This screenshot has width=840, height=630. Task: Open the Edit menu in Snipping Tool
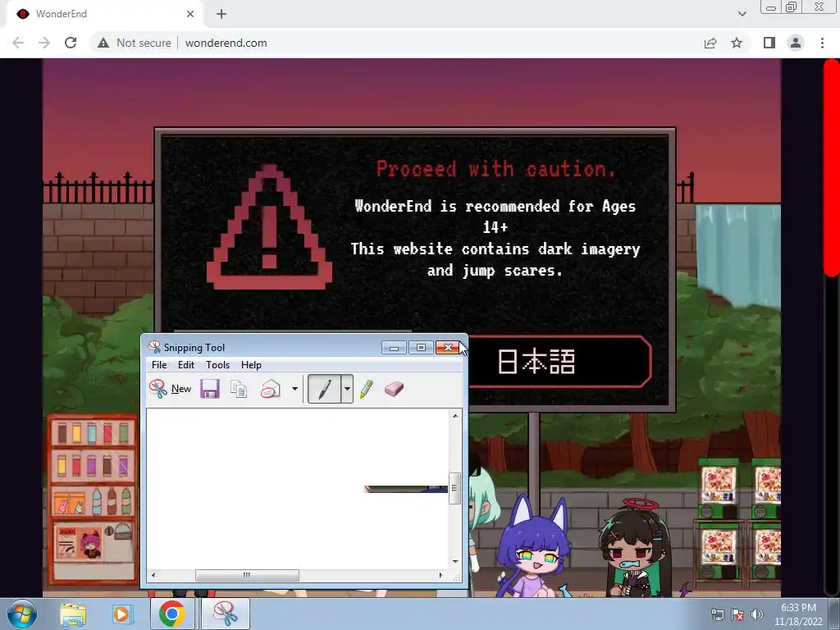186,365
